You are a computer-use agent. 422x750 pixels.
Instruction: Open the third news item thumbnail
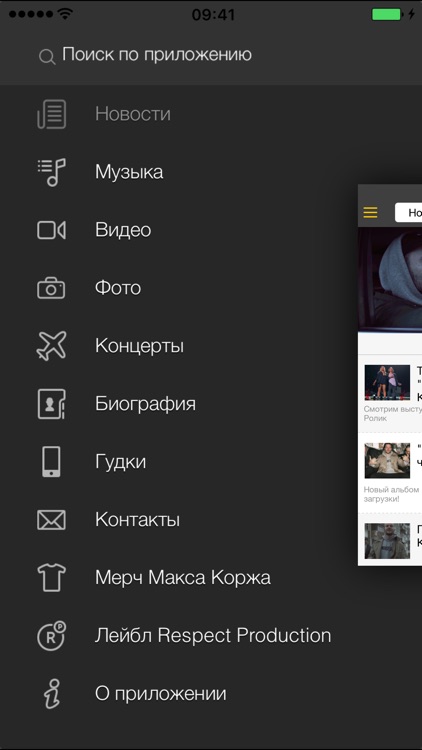(387, 541)
